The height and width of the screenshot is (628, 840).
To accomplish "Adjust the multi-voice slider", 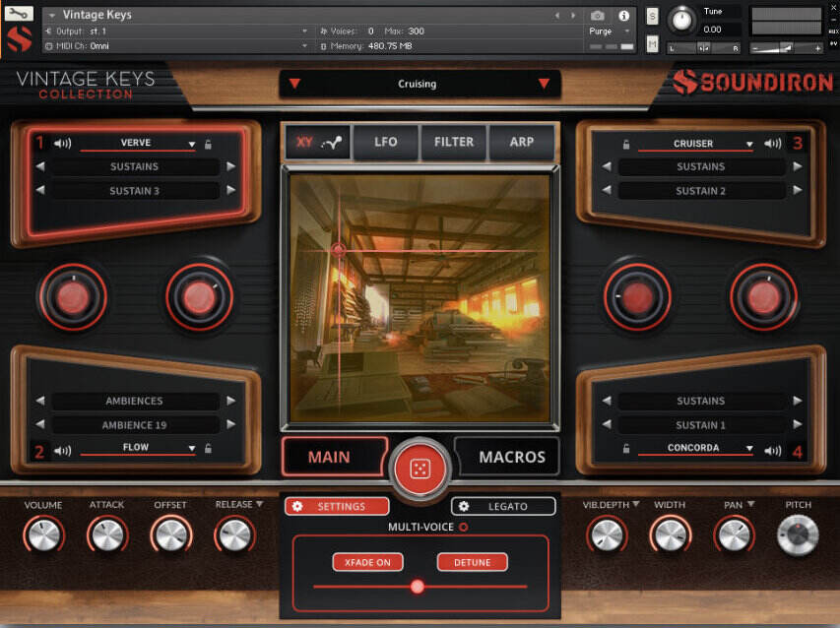I will [417, 586].
